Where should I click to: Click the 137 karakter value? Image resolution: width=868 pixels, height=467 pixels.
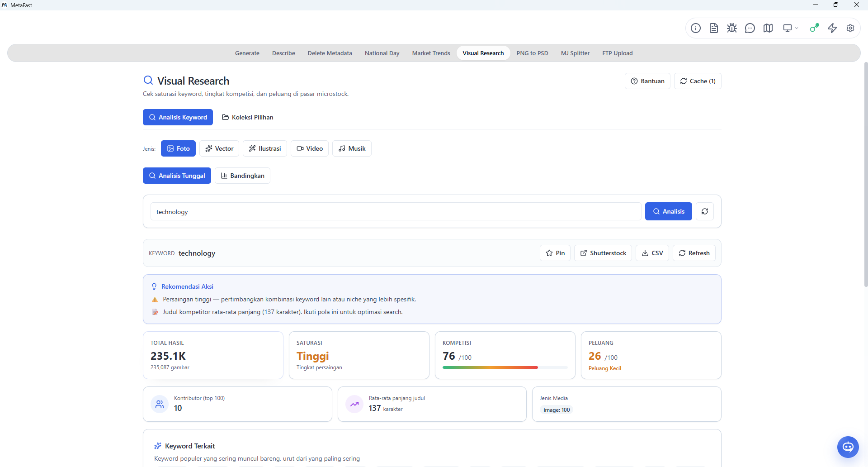pyautogui.click(x=386, y=408)
